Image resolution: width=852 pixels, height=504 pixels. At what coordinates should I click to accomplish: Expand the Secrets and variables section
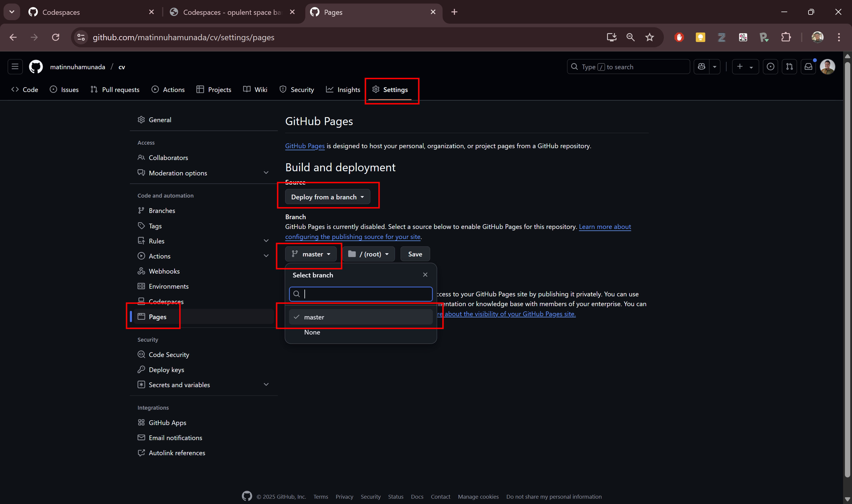tap(266, 384)
